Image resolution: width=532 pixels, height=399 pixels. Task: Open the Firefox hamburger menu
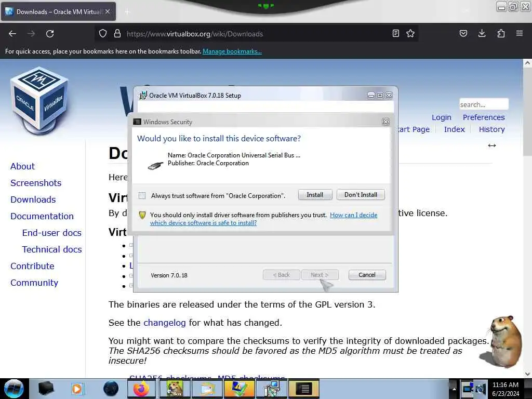[x=520, y=33]
